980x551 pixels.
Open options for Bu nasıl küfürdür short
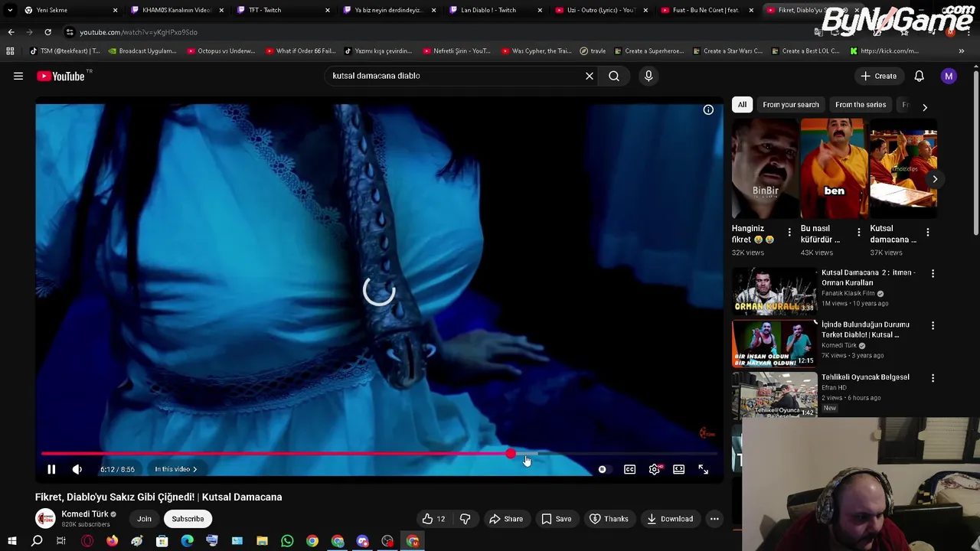point(858,233)
